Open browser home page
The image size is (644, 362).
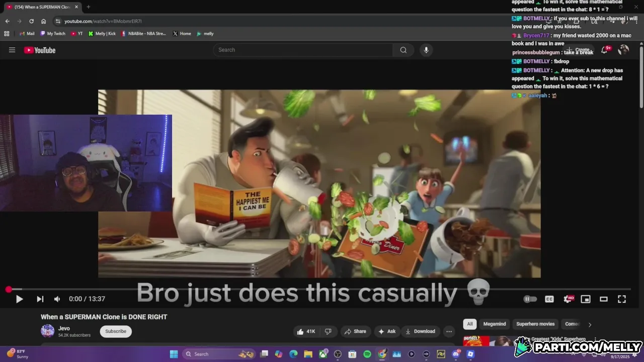pos(44,21)
